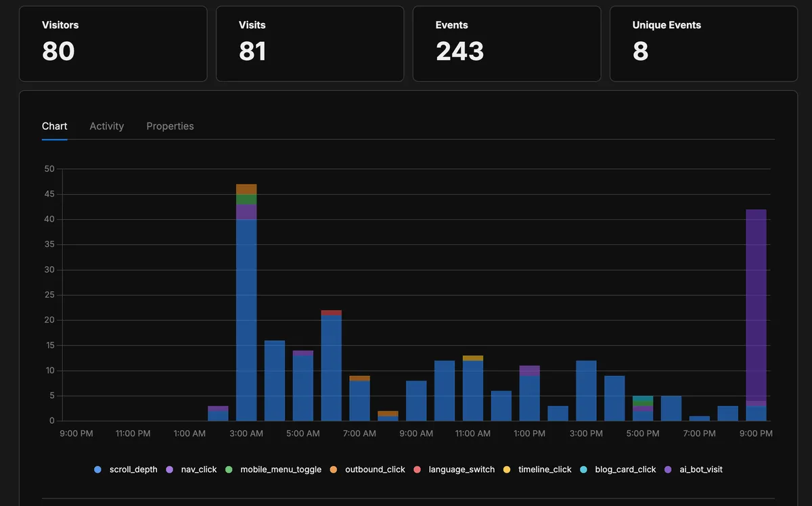The height and width of the screenshot is (506, 812).
Task: Select the Chart tab
Action: (x=54, y=127)
